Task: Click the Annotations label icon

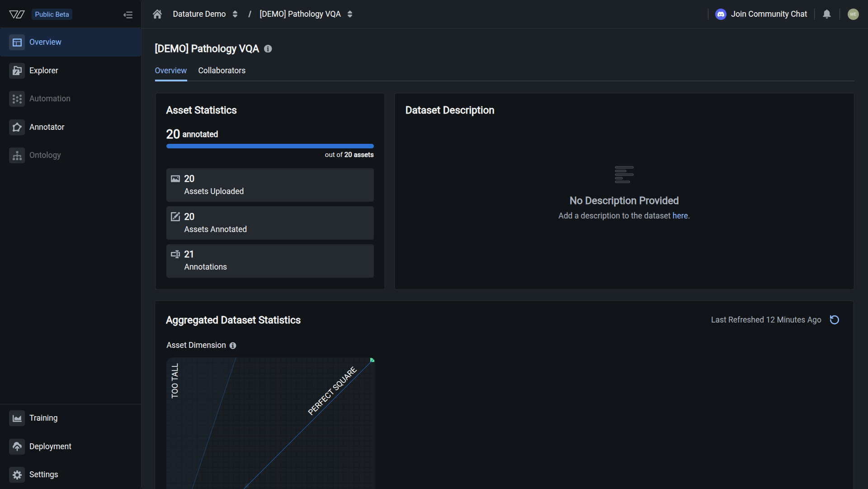Action: click(x=175, y=254)
